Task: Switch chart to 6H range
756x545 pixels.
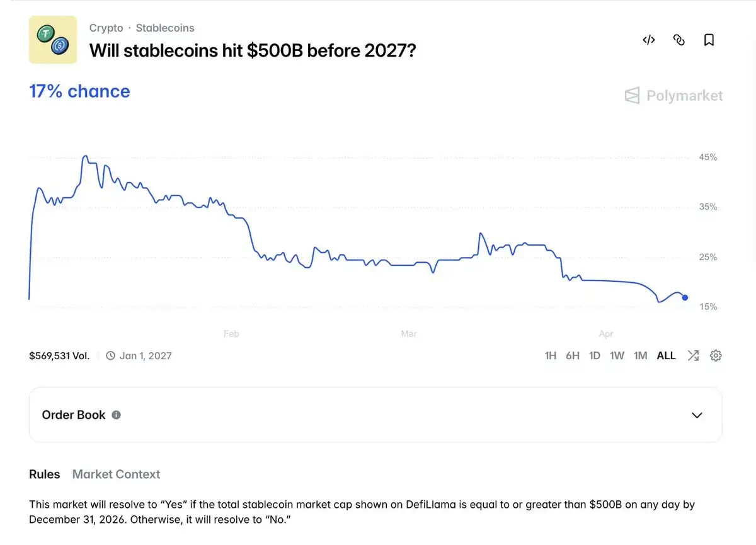Action: (572, 355)
